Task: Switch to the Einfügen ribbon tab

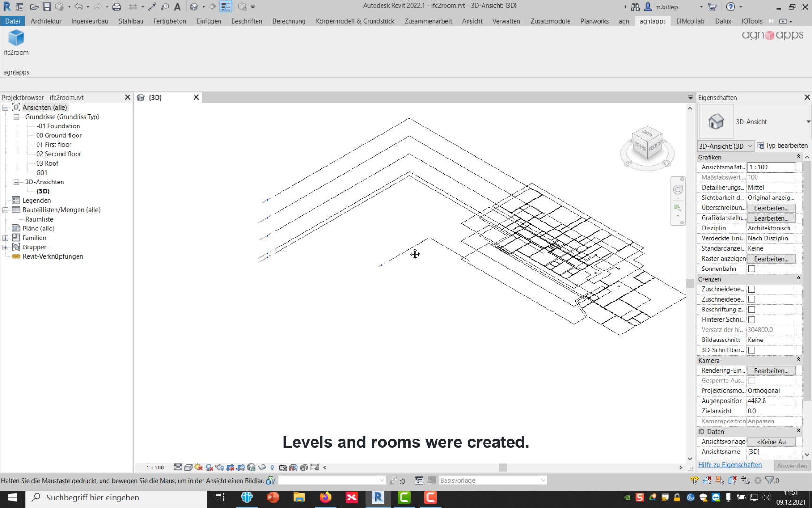Action: click(209, 21)
